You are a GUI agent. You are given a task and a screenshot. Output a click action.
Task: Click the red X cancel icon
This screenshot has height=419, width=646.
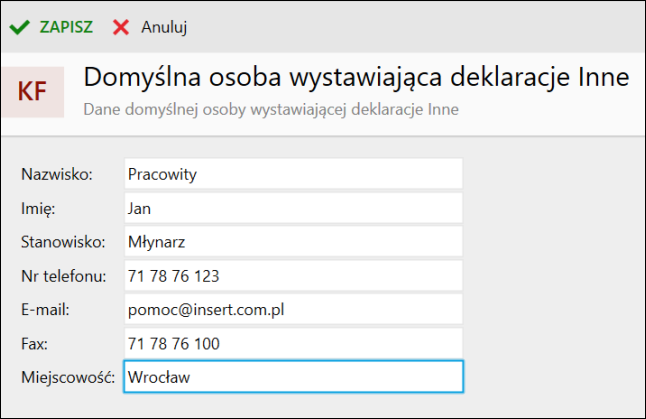(121, 28)
